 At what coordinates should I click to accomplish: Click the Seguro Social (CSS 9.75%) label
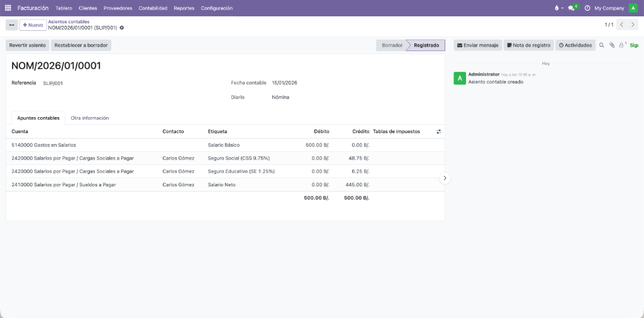(x=238, y=159)
